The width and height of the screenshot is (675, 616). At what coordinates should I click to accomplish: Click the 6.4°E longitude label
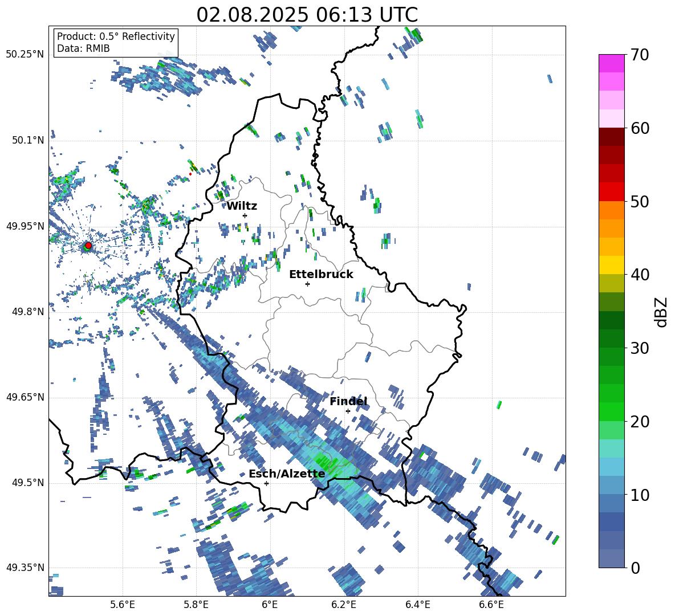tap(417, 605)
